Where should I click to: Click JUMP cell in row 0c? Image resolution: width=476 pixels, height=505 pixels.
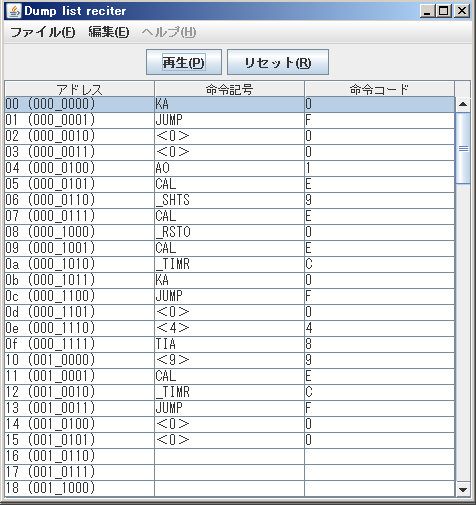(229, 296)
